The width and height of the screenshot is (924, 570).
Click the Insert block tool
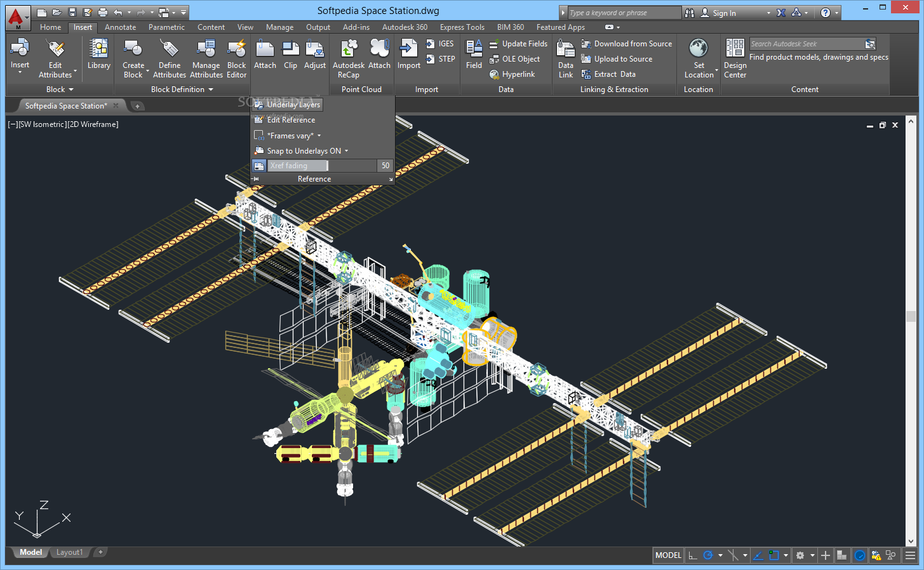(20, 53)
